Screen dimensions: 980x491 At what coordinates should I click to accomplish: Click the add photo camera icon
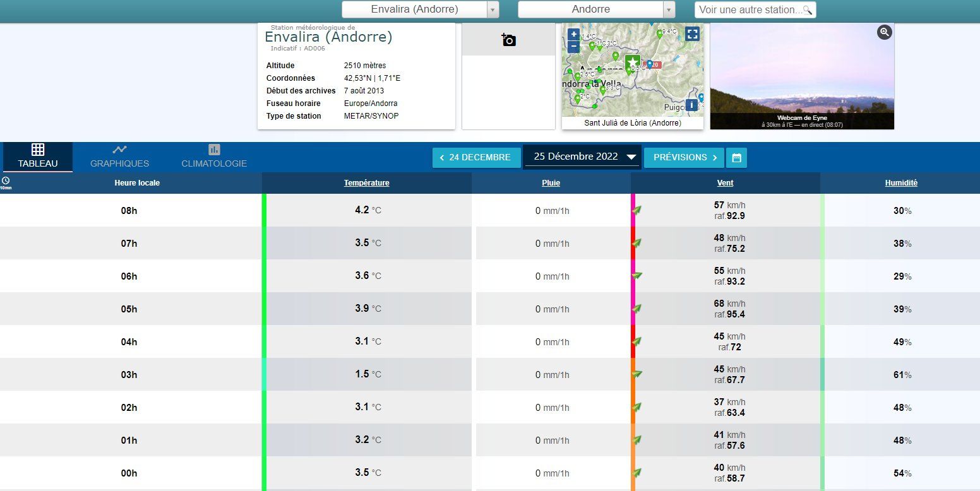click(x=508, y=40)
